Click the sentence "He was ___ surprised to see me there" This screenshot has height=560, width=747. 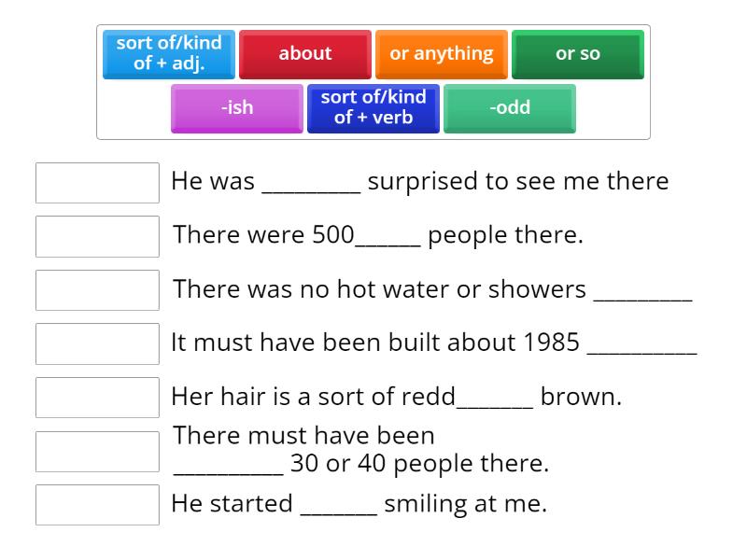[419, 181]
